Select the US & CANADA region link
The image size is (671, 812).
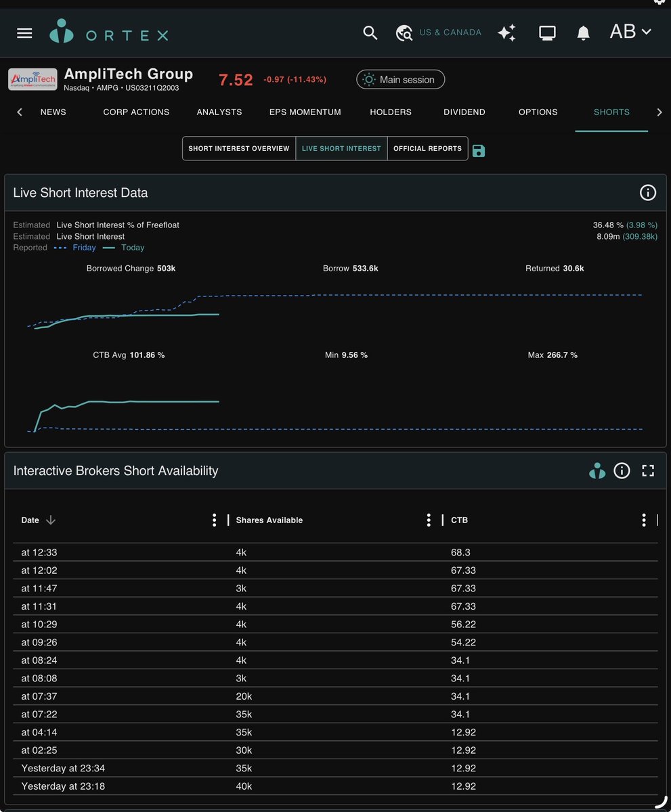click(x=450, y=32)
